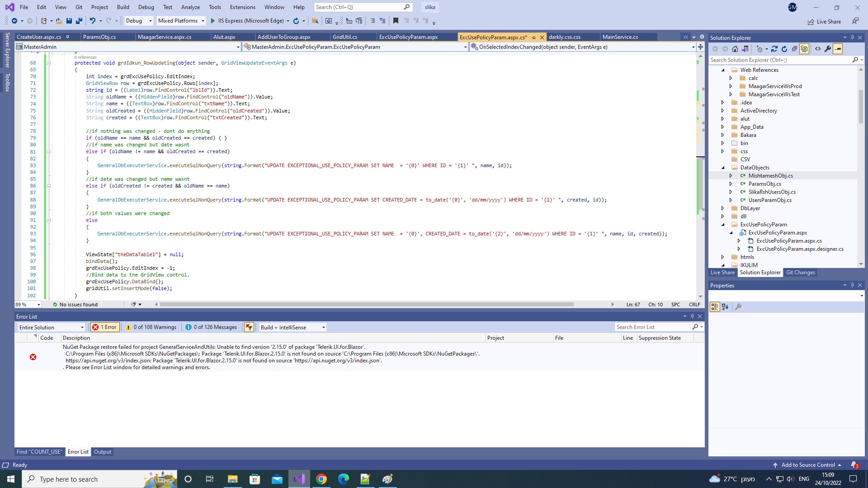
Task: Open the Live Share icon top right
Action: (811, 21)
